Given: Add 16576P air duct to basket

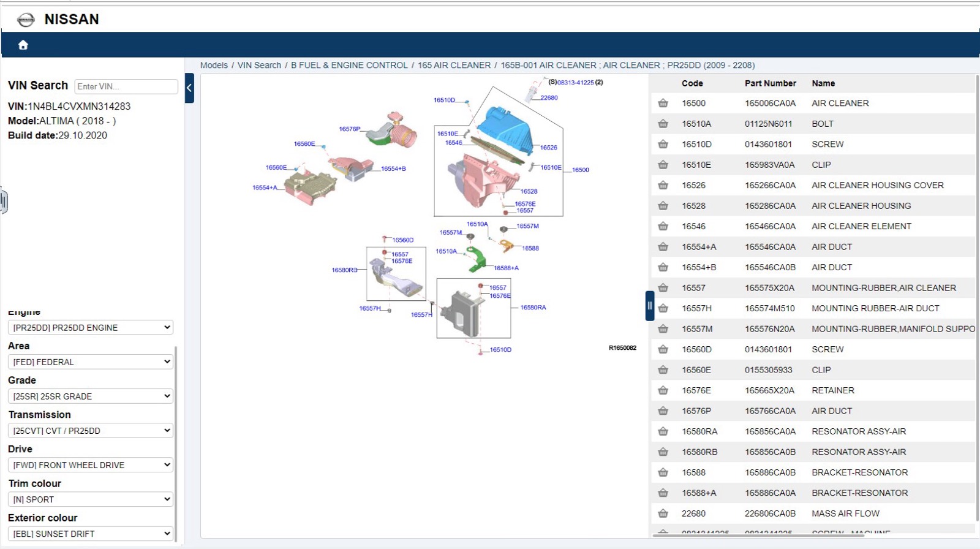Looking at the screenshot, I should tap(663, 411).
